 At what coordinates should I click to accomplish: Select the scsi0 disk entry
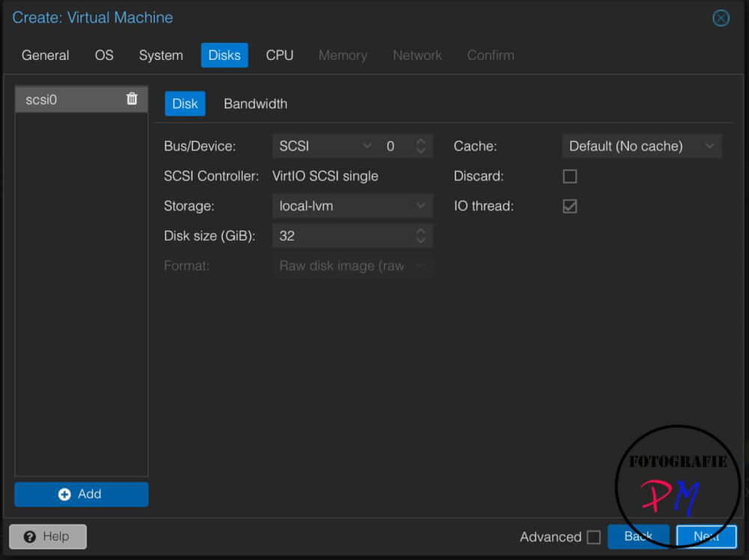pyautogui.click(x=81, y=100)
